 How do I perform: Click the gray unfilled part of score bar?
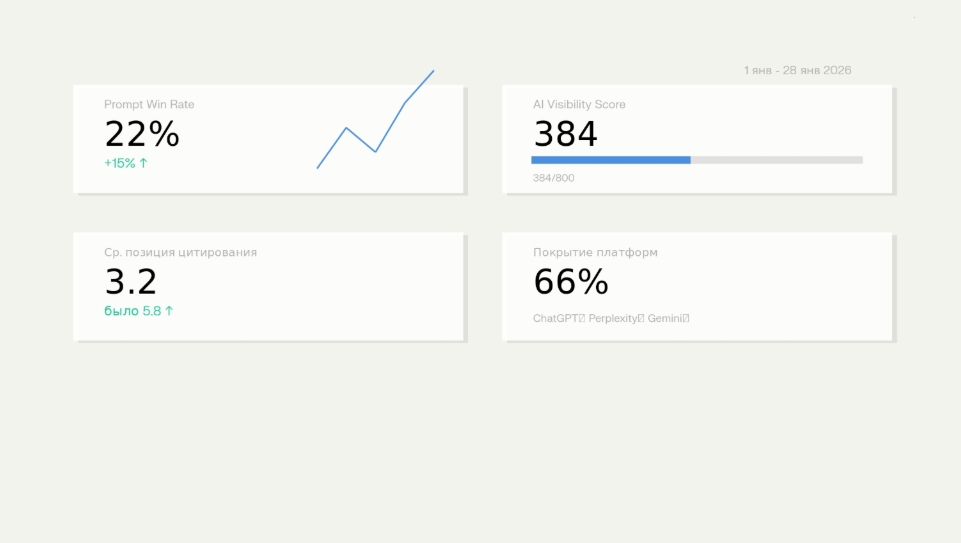click(777, 160)
